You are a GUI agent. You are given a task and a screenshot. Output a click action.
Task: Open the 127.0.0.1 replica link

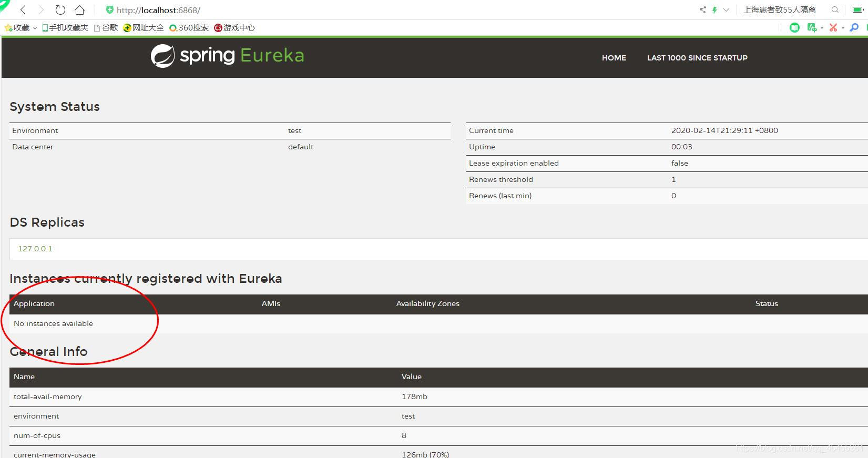pos(35,249)
